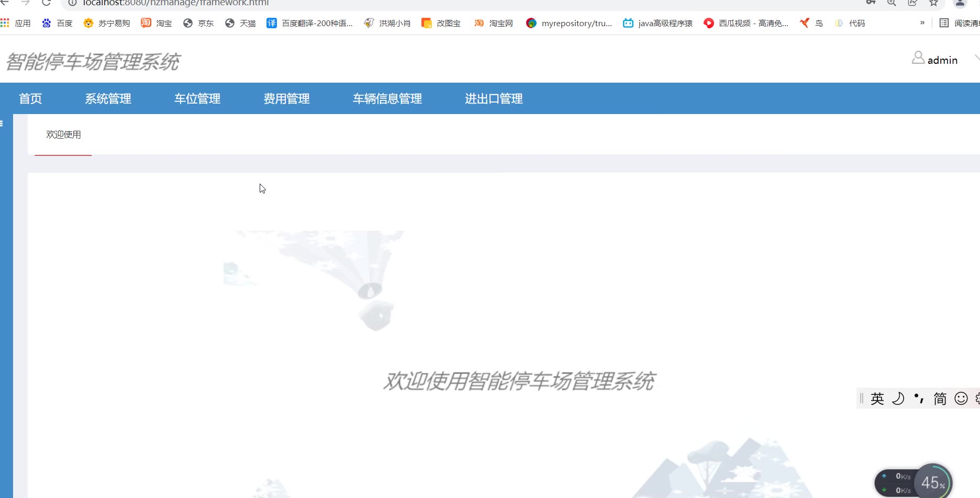
Task: Select the 欢迎使用 tab
Action: [63, 134]
